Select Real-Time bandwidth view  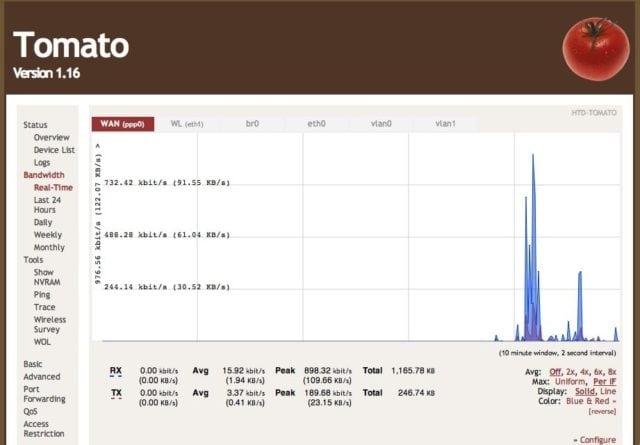pos(53,187)
